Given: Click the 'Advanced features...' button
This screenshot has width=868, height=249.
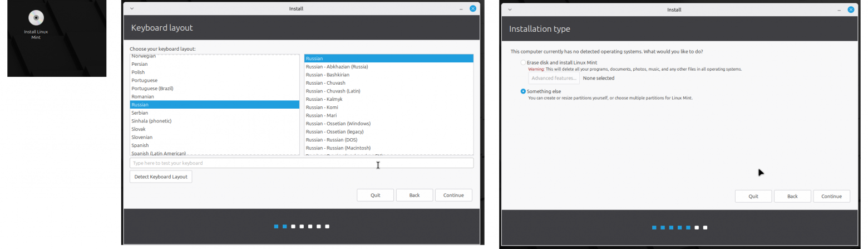Looking at the screenshot, I should pos(554,78).
